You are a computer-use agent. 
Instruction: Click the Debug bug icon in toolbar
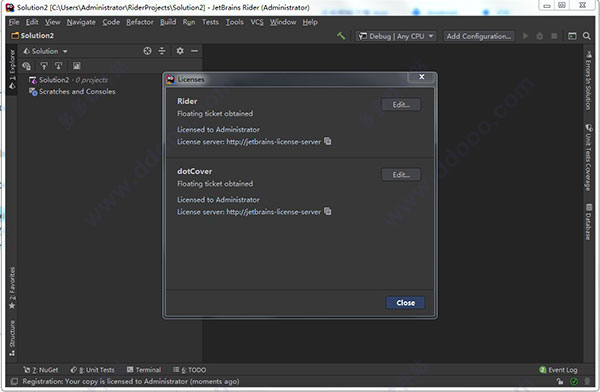point(540,36)
